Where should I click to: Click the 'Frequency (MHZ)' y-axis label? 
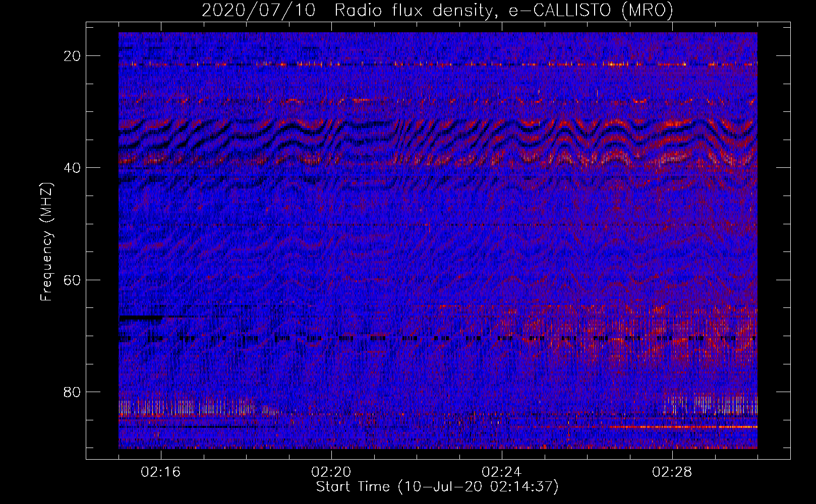tap(46, 242)
